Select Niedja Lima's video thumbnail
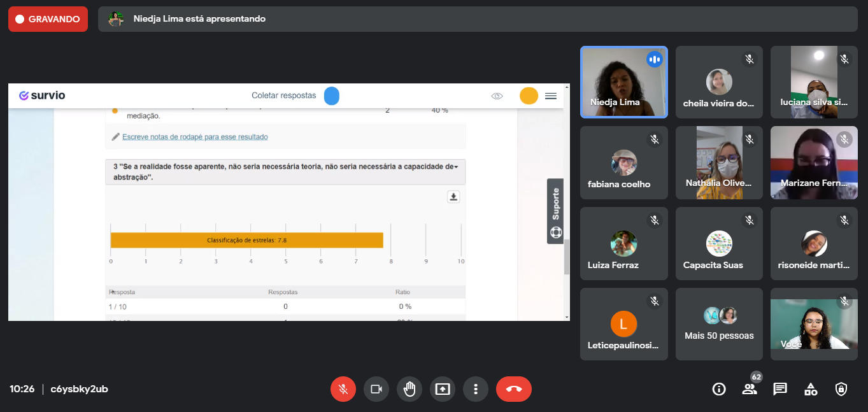The image size is (868, 412). coord(623,82)
